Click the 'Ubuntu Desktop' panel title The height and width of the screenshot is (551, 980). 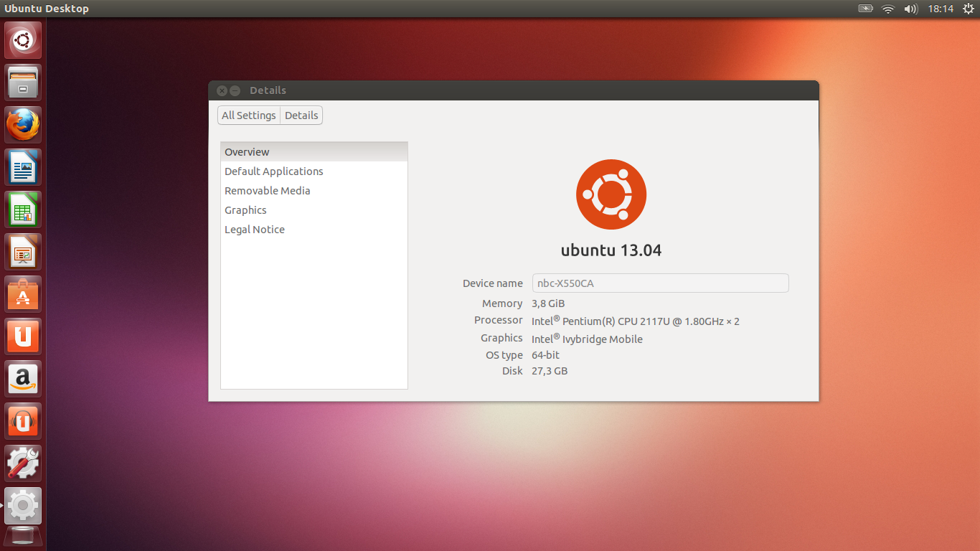(47, 9)
